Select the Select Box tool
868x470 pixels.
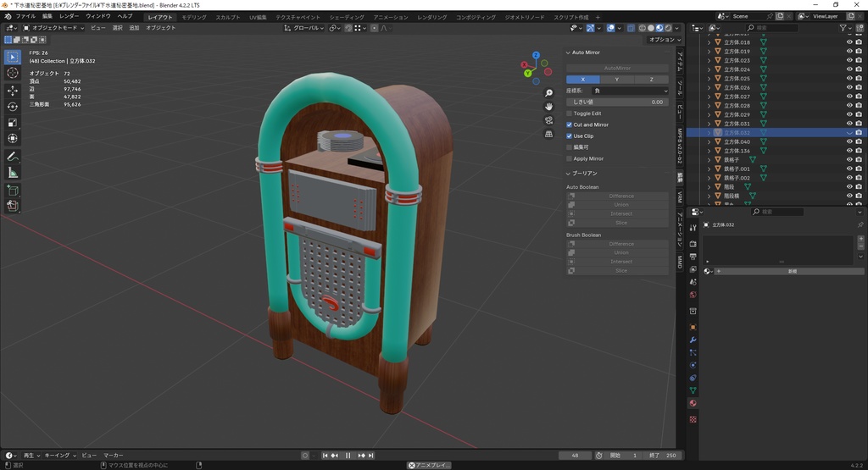coord(12,57)
